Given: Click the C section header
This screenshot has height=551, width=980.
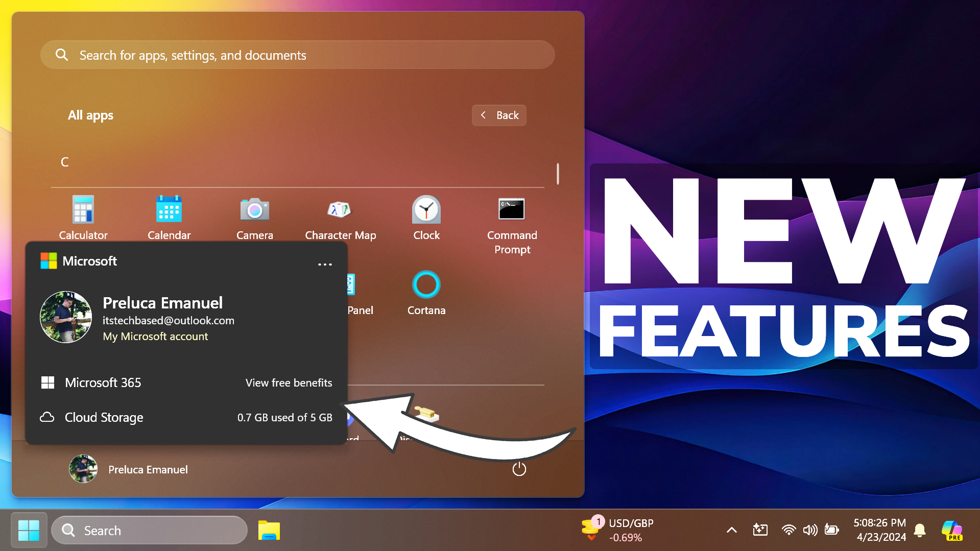Looking at the screenshot, I should (x=65, y=162).
